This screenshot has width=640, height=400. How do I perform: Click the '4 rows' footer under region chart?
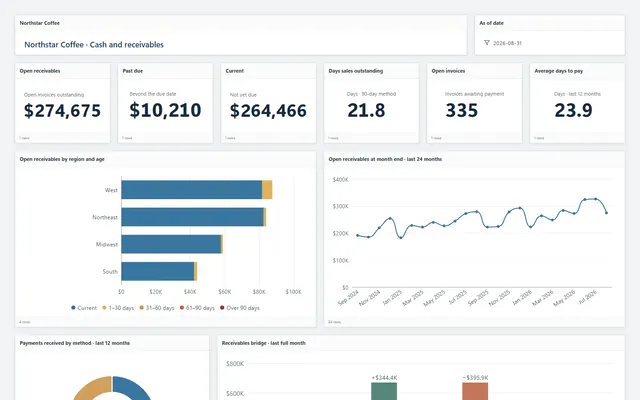[24, 322]
